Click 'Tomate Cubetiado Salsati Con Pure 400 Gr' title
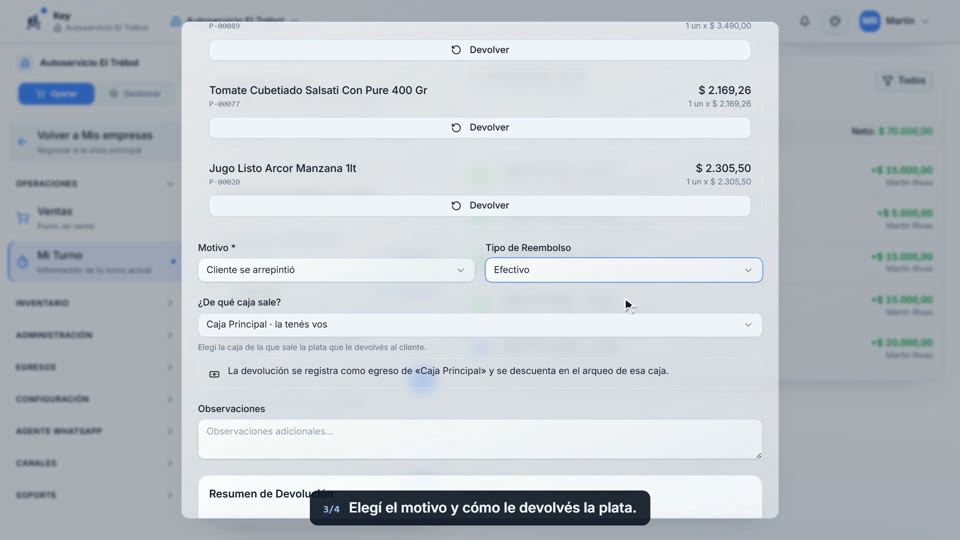 point(318,90)
